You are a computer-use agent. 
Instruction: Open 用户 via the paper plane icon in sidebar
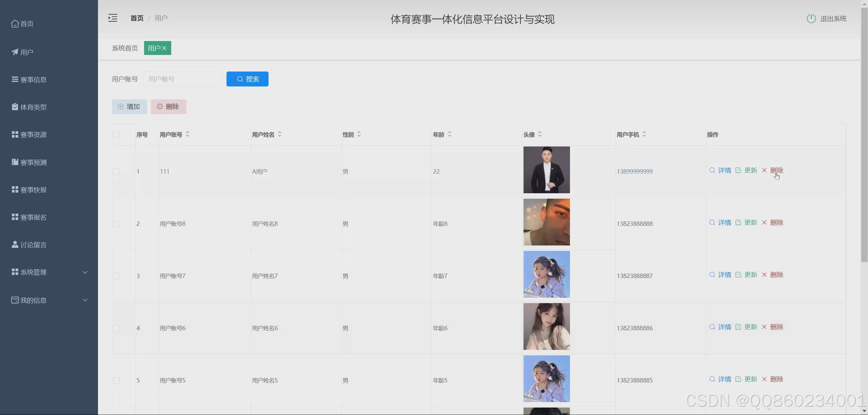click(15, 52)
